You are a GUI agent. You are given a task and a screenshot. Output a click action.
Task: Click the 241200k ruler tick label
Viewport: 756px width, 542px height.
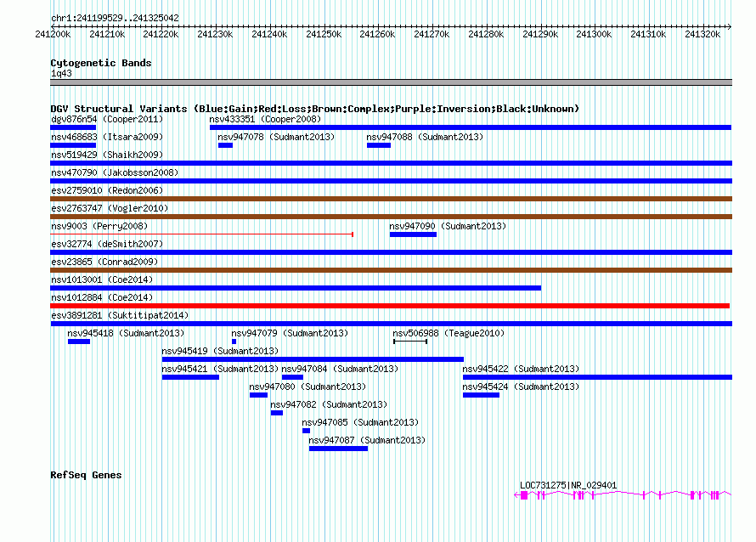pyautogui.click(x=53, y=34)
